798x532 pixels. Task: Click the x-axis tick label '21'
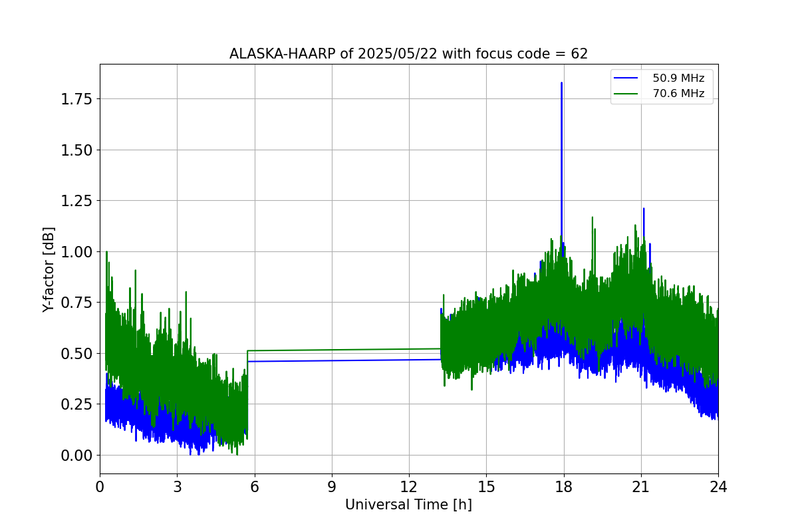[641, 486]
